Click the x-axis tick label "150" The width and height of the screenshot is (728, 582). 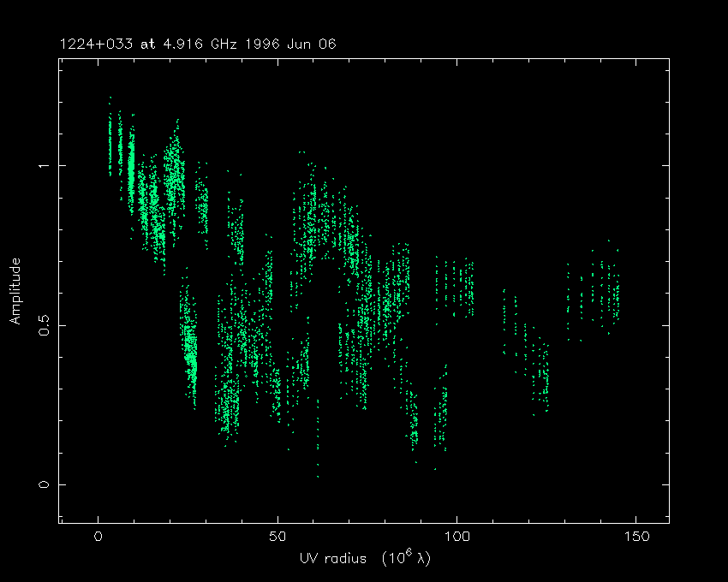[x=636, y=537]
